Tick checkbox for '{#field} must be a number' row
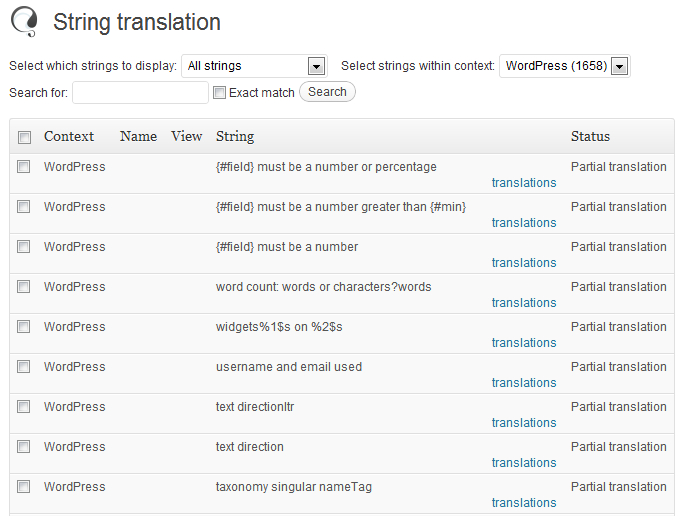This screenshot has width=678, height=516. 23,247
